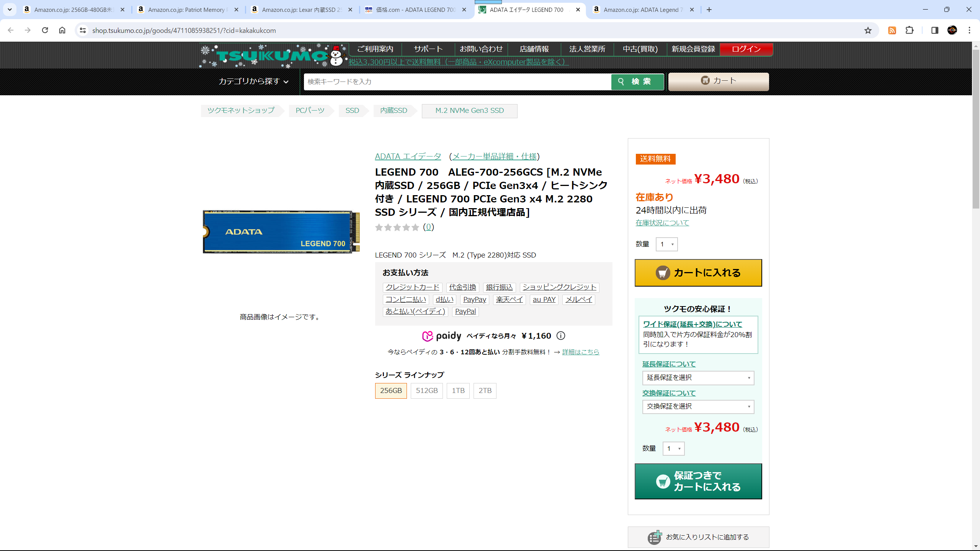
Task: Open the カート button
Action: click(x=719, y=81)
